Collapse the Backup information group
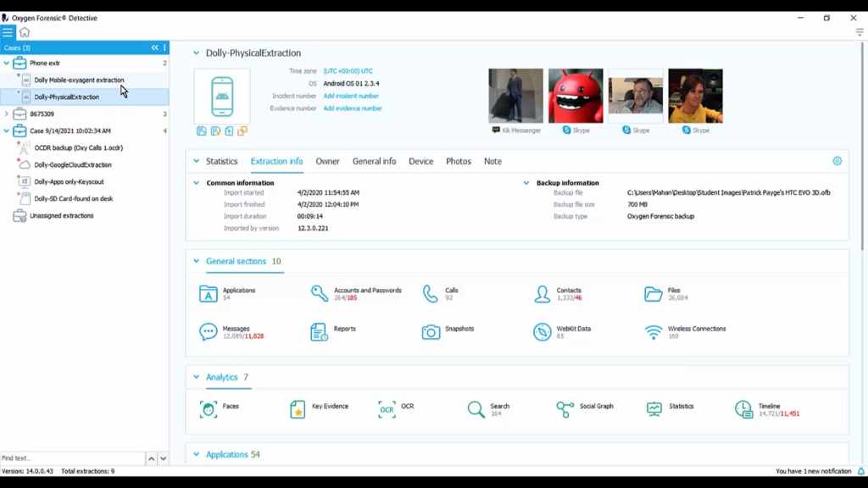The image size is (868, 488). pyautogui.click(x=526, y=183)
